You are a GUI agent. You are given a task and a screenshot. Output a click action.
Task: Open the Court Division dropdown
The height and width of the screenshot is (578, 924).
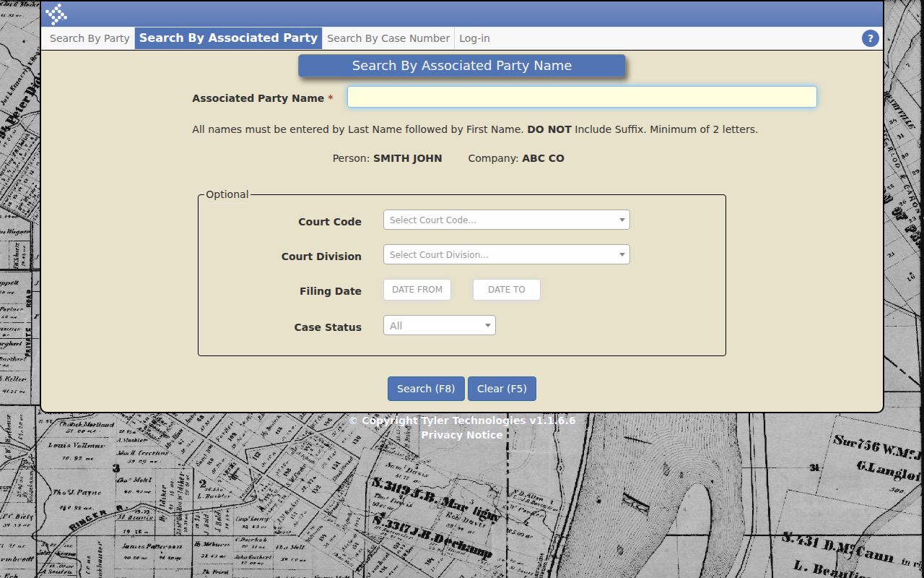[506, 254]
